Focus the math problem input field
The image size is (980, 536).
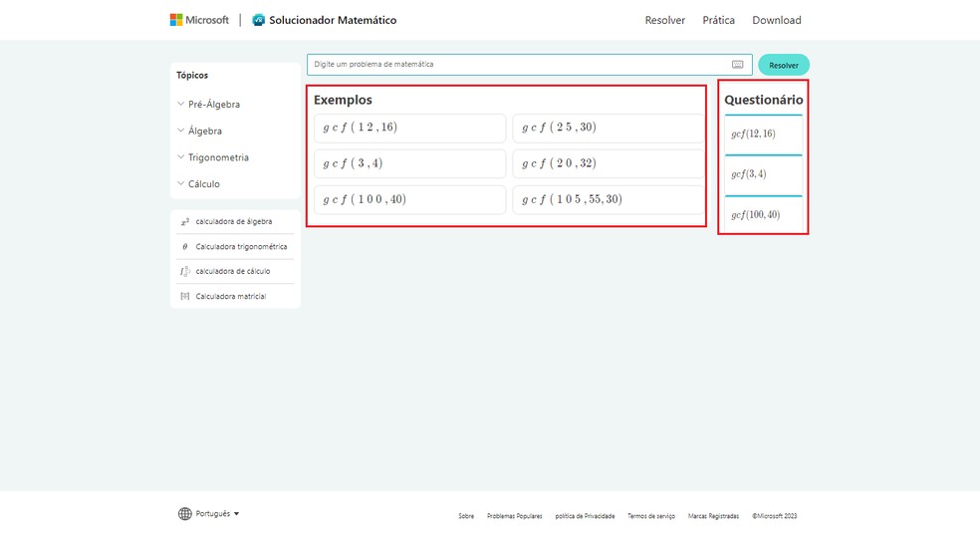click(x=530, y=65)
